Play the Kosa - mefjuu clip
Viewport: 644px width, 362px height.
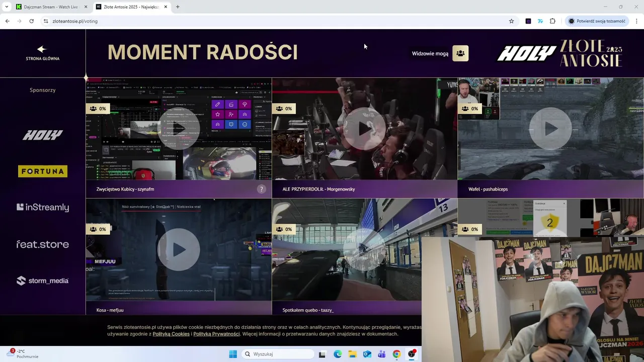179,249
